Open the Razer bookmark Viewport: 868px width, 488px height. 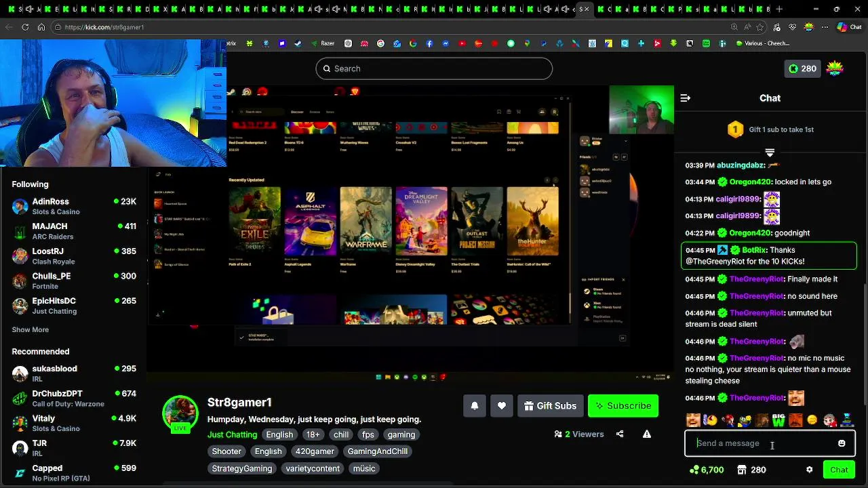click(322, 43)
